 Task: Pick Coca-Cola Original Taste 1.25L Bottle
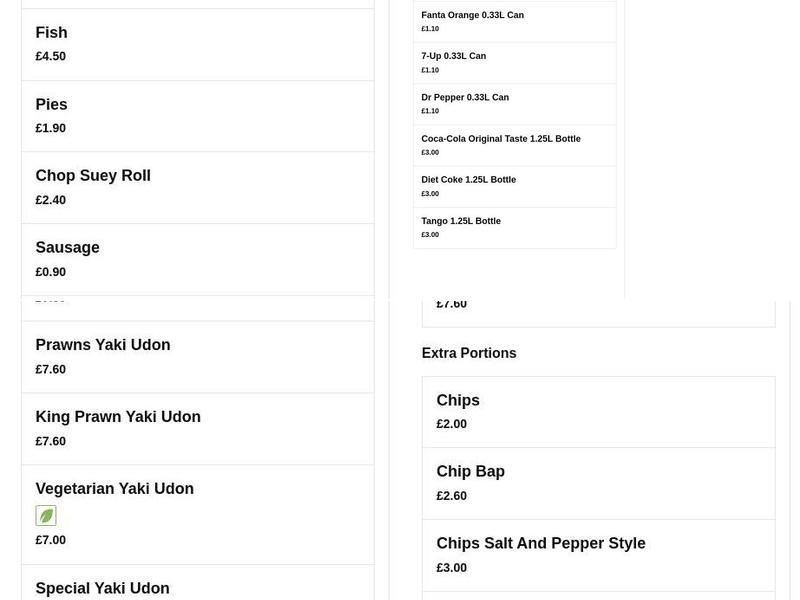(514, 144)
